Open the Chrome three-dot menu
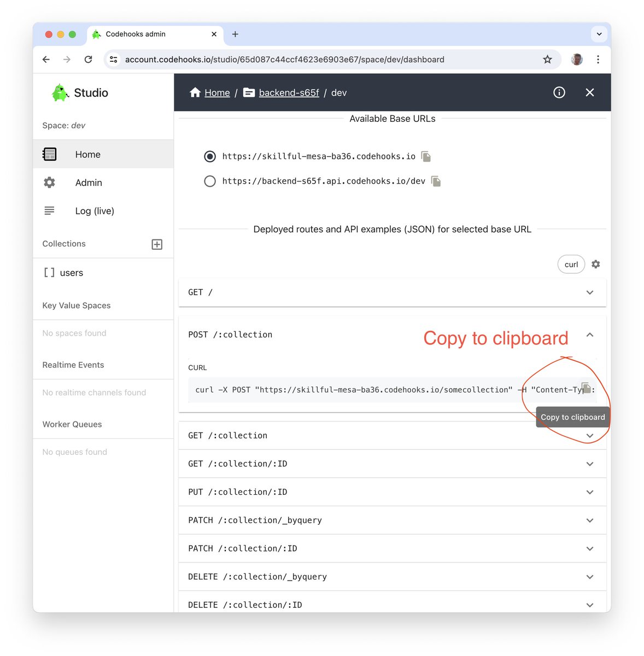The height and width of the screenshot is (656, 644). point(598,60)
